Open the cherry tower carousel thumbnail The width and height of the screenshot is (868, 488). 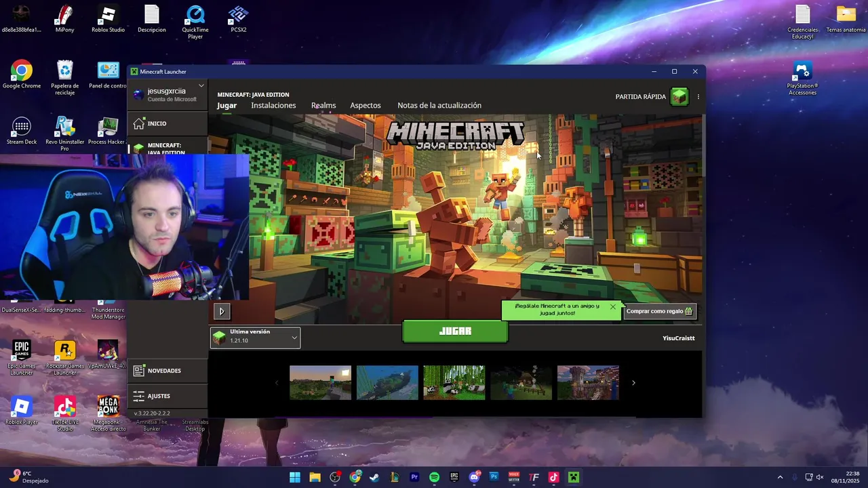pyautogui.click(x=588, y=383)
